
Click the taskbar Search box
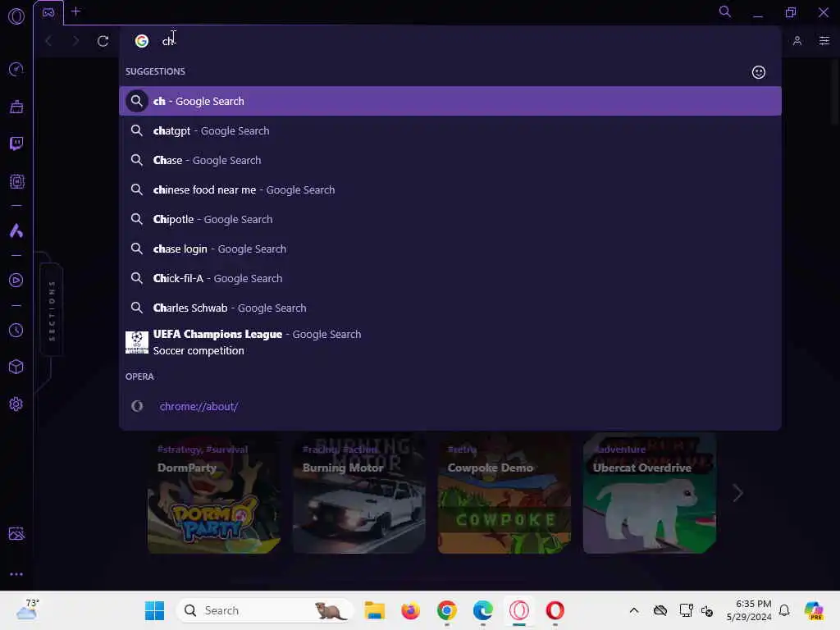pyautogui.click(x=265, y=610)
